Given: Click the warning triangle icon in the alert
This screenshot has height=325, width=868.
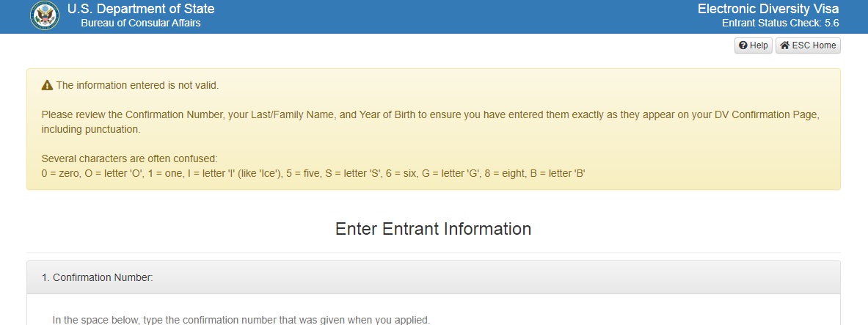Looking at the screenshot, I should coord(47,85).
